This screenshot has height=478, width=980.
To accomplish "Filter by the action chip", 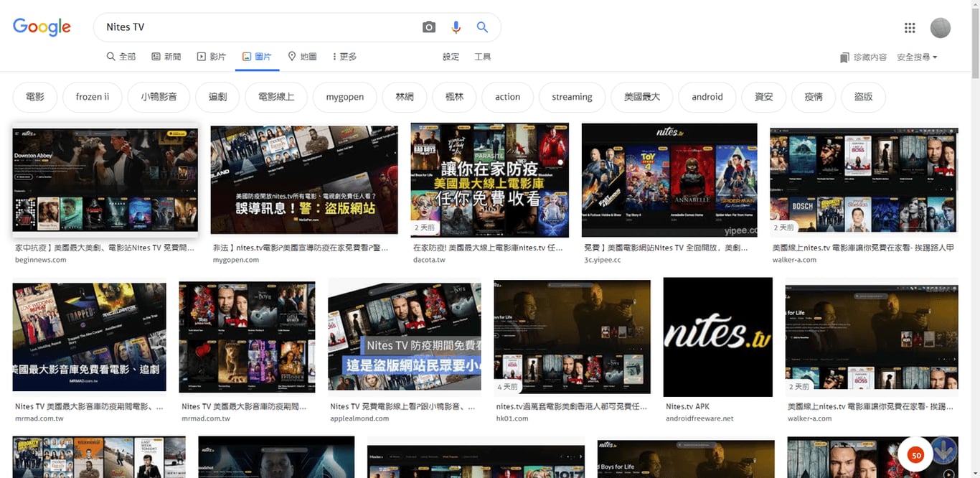I will (508, 97).
